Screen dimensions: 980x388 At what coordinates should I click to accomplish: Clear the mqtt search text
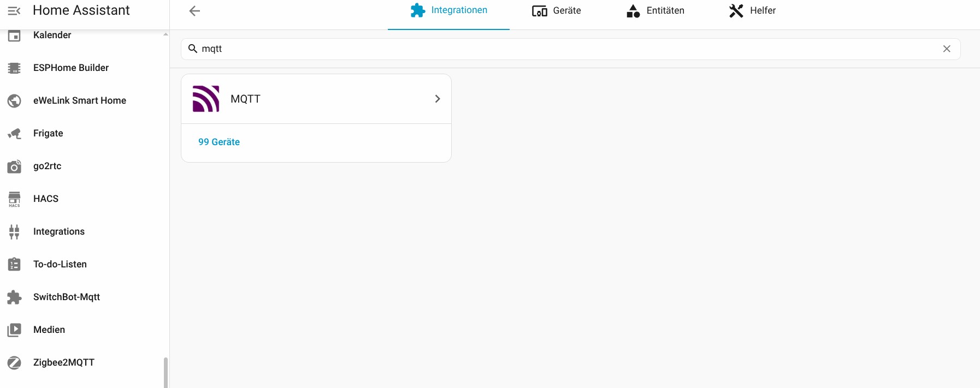(x=947, y=49)
